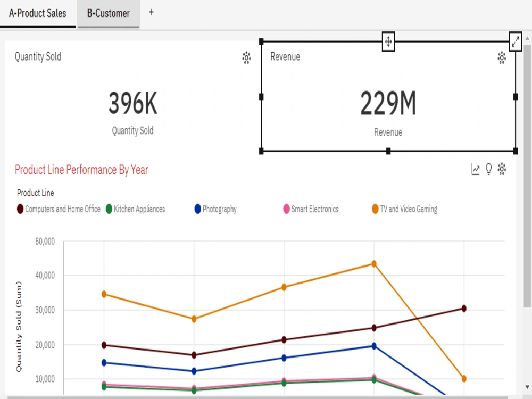Click the Product Line Performance By Year title
Image resolution: width=532 pixels, height=399 pixels.
point(81,170)
